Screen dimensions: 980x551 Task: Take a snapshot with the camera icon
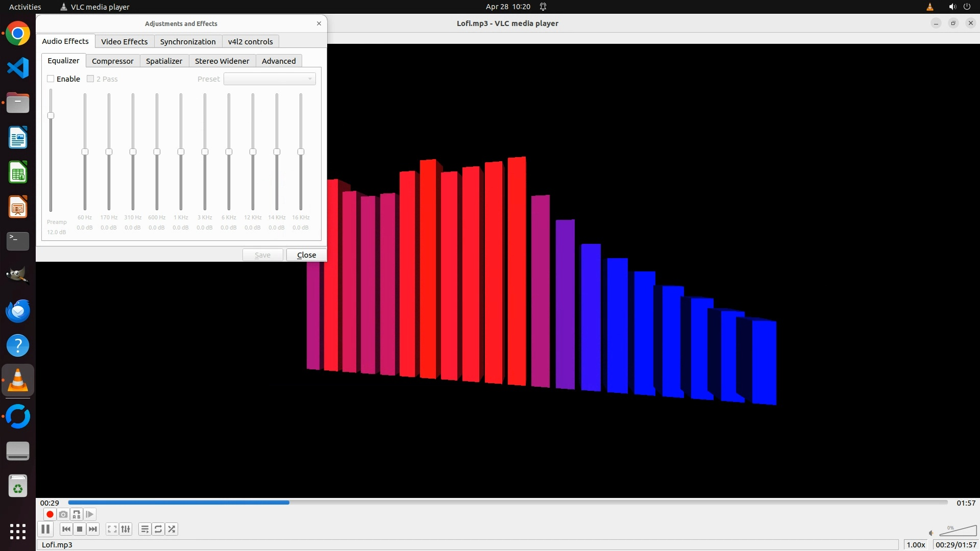[x=63, y=514]
